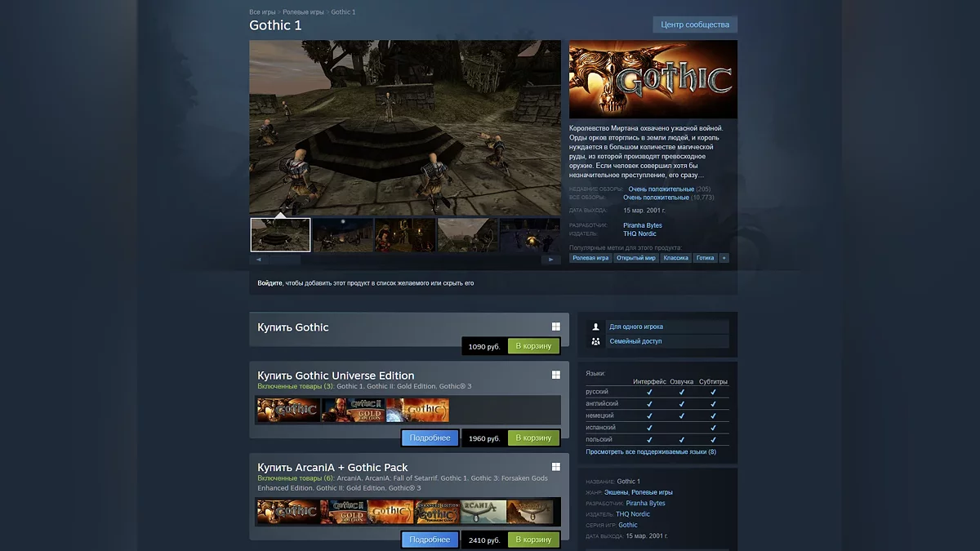Click the Войдите sign-in link
980x551 pixels.
tap(269, 283)
